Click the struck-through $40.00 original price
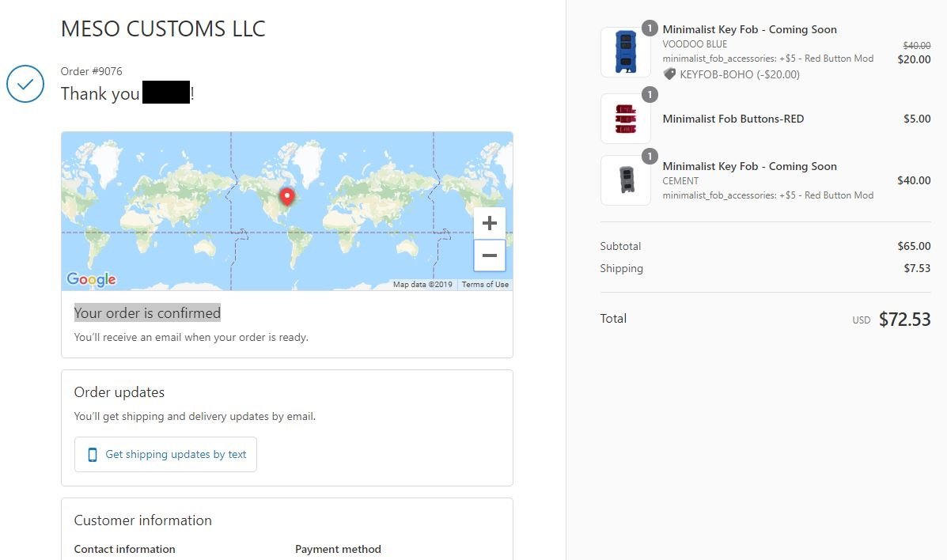 click(x=917, y=45)
